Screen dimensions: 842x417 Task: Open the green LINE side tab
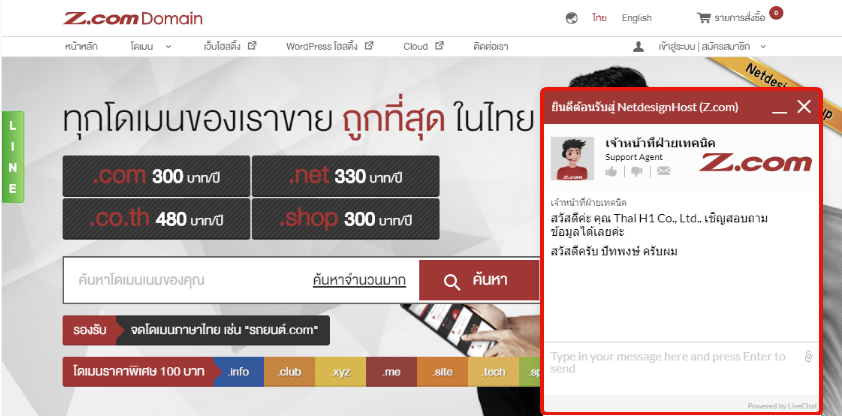tap(13, 157)
